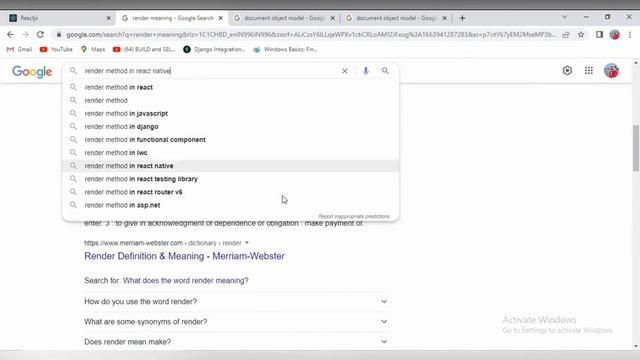Open Google settings gear icon
The height and width of the screenshot is (360, 640).
point(567,71)
